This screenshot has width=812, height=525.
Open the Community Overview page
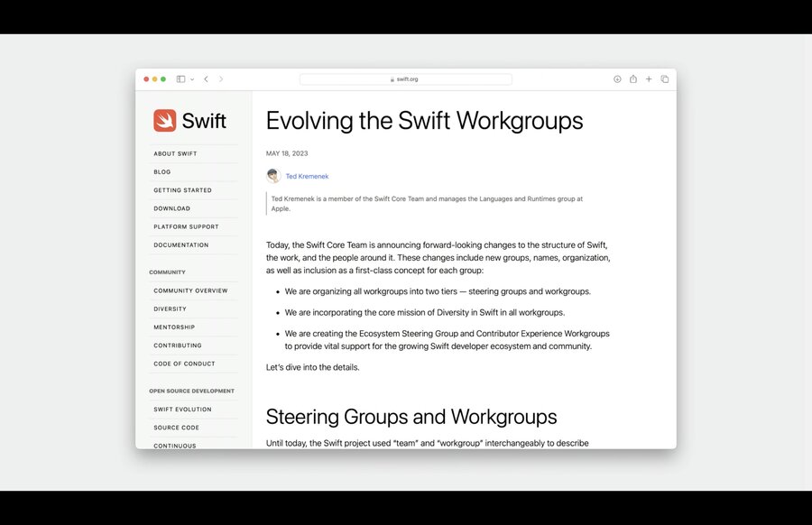190,290
